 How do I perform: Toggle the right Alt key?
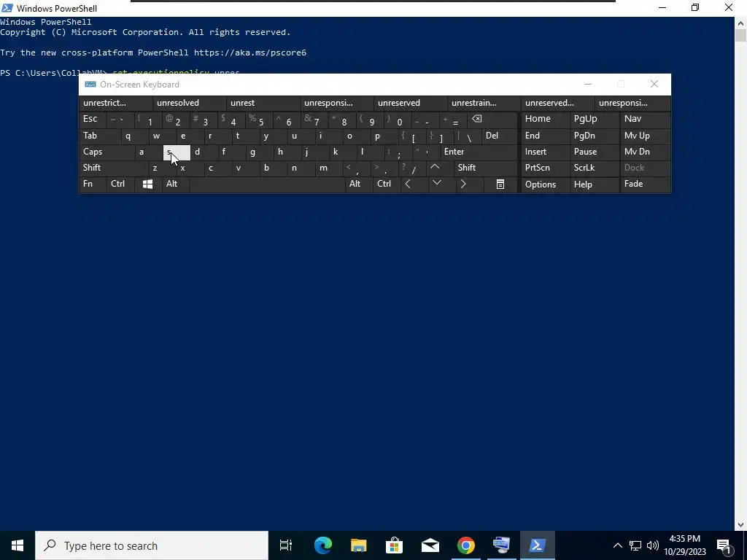tap(358, 184)
